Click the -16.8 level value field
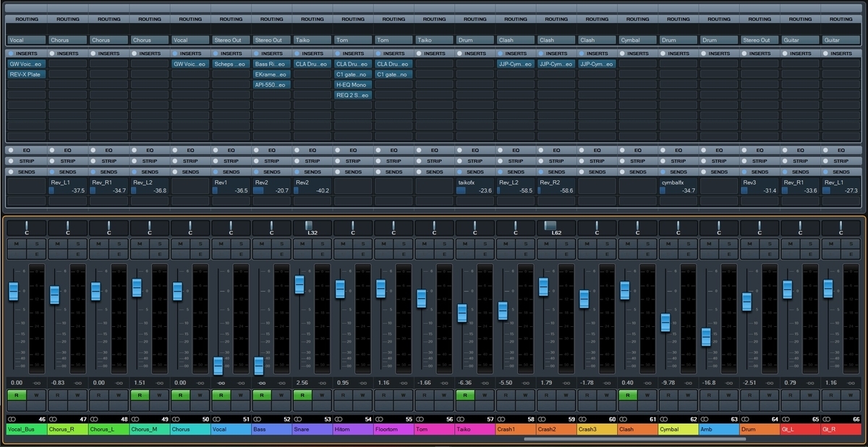Viewport: 868px width, 447px height. pos(708,383)
